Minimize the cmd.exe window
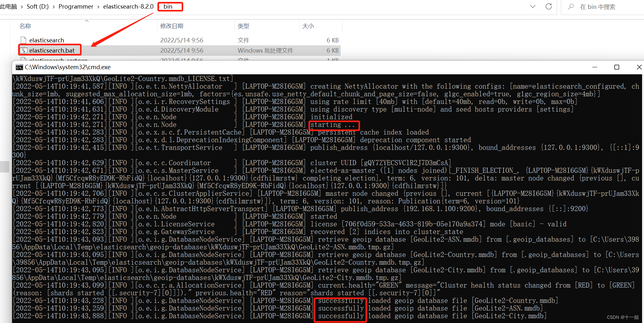644x323 pixels. (595, 67)
